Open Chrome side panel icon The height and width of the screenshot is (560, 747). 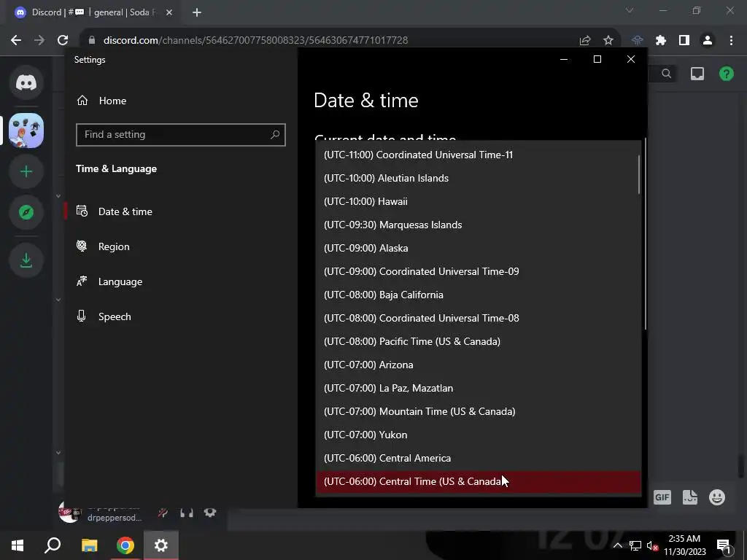click(x=684, y=41)
